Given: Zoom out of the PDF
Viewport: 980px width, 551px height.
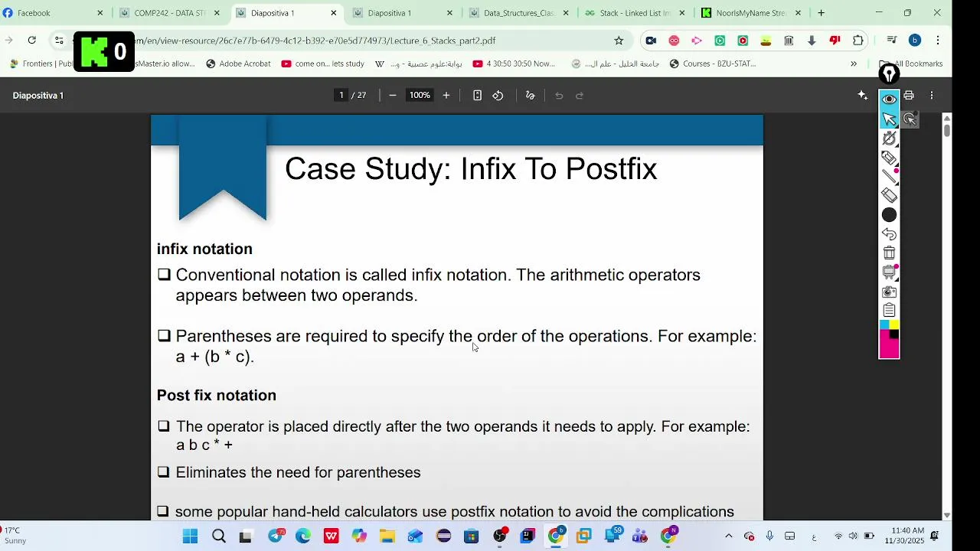Looking at the screenshot, I should (393, 96).
